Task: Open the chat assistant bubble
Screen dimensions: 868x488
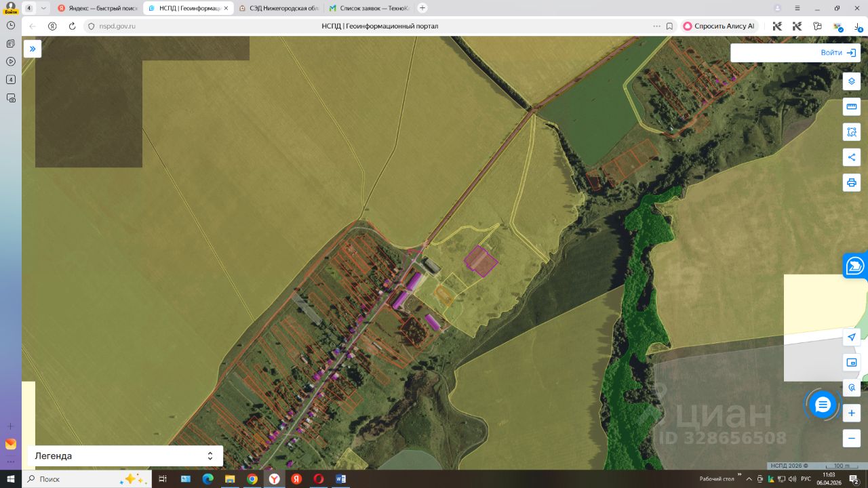Action: click(x=823, y=405)
